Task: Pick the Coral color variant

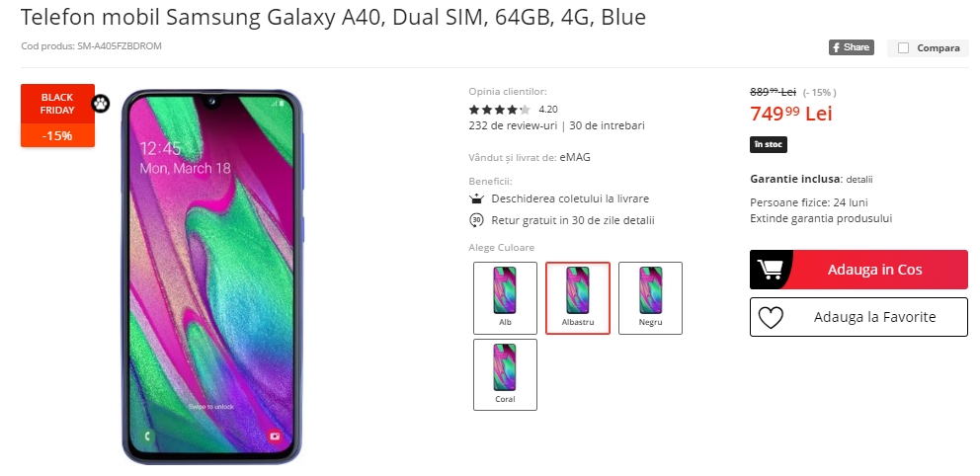Action: tap(505, 375)
